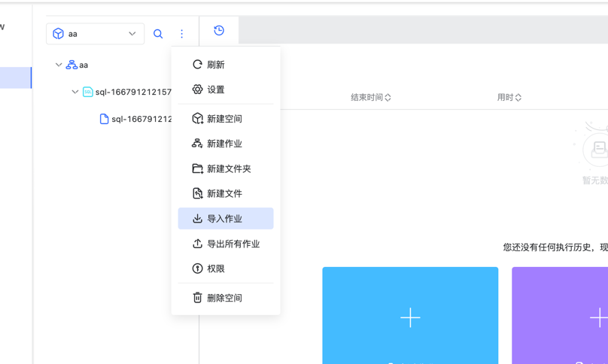Image resolution: width=608 pixels, height=364 pixels.
Task: Choose 刷新 from the menu
Action: coord(226,65)
